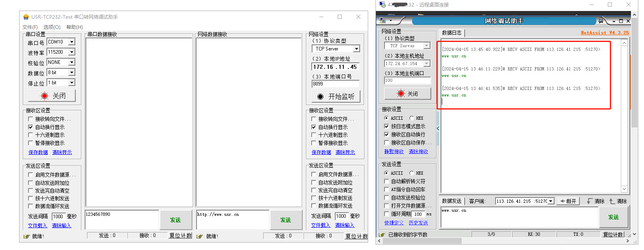Click serial-side 复位计数 button
Screen dimensions: 644x250
(x=181, y=235)
